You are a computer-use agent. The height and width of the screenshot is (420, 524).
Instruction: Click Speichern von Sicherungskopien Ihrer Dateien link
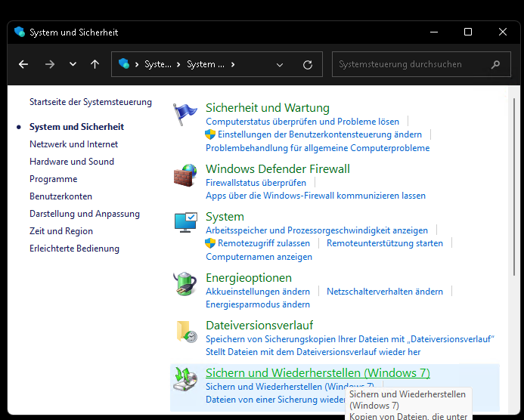350,339
